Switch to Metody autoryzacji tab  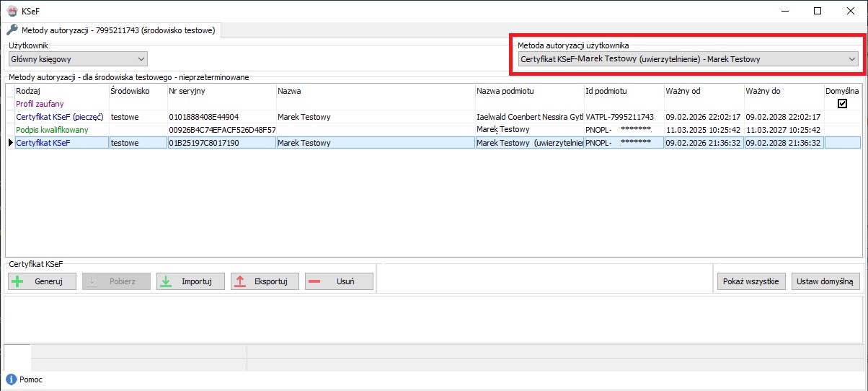[112, 30]
